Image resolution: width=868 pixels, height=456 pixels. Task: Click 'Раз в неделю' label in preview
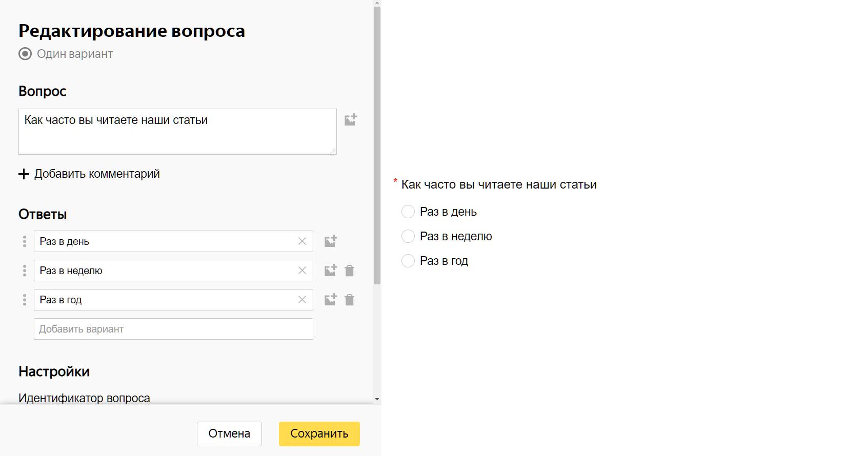click(456, 236)
